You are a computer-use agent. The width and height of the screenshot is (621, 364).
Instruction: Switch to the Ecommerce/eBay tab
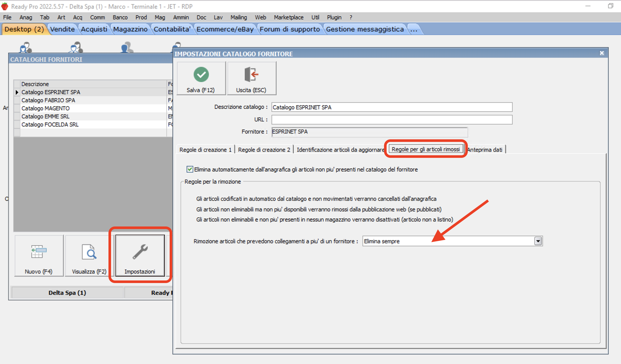point(225,29)
